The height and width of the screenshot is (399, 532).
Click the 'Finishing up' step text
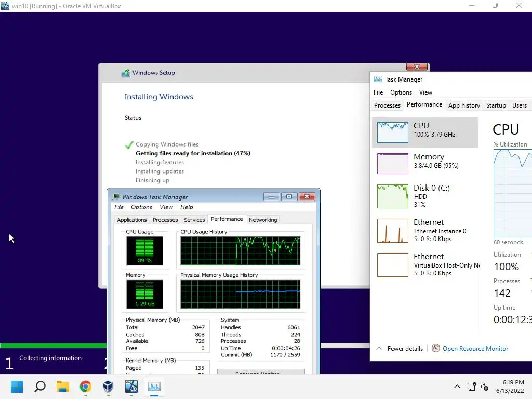click(x=152, y=180)
